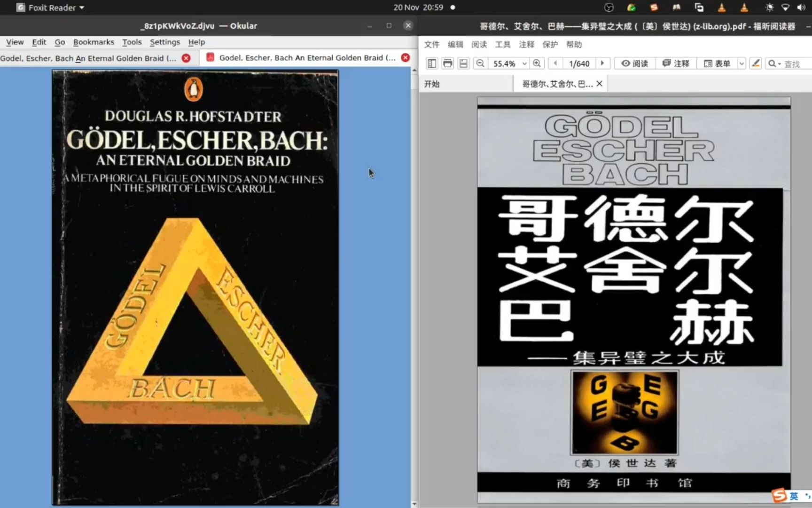Click the Sogou S tray icon in top bar
812x508 pixels.
[x=654, y=8]
